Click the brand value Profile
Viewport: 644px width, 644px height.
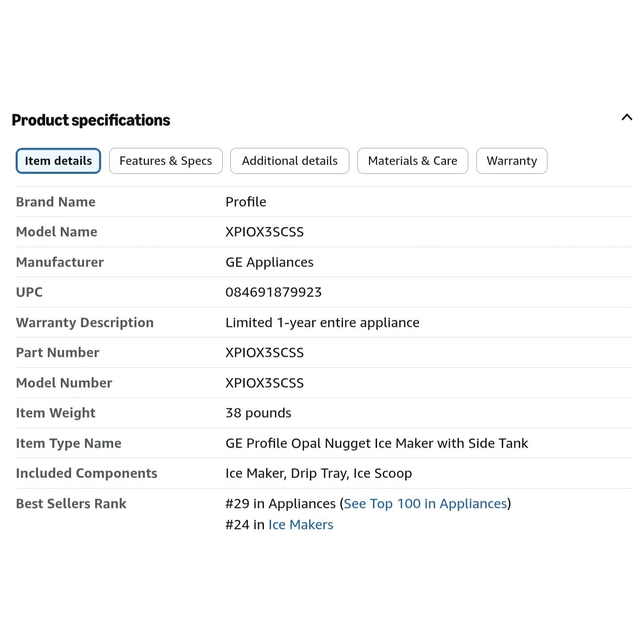[x=246, y=202]
